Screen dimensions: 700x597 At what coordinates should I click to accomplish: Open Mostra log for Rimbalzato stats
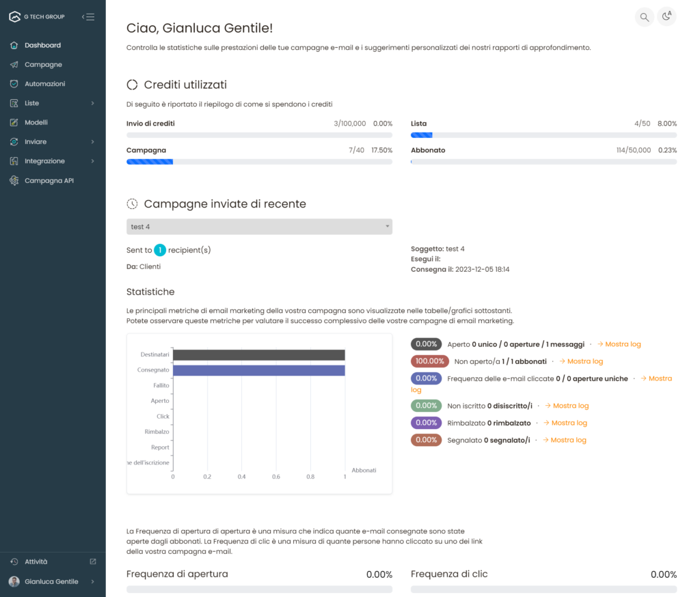566,422
